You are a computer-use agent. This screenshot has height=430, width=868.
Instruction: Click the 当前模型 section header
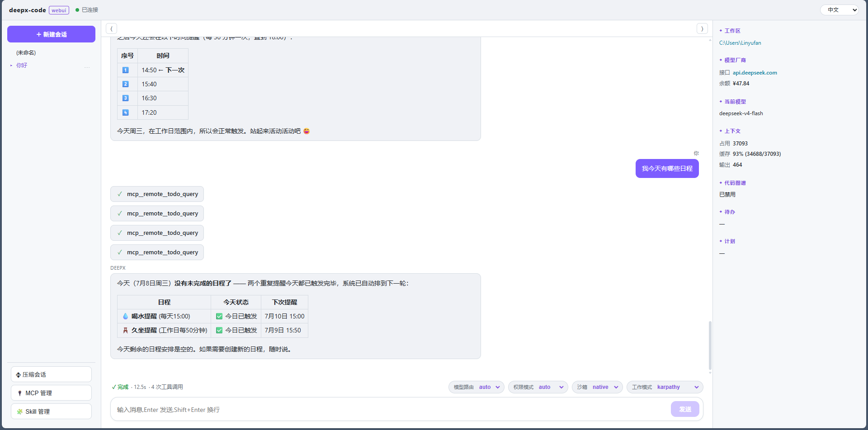click(x=735, y=102)
